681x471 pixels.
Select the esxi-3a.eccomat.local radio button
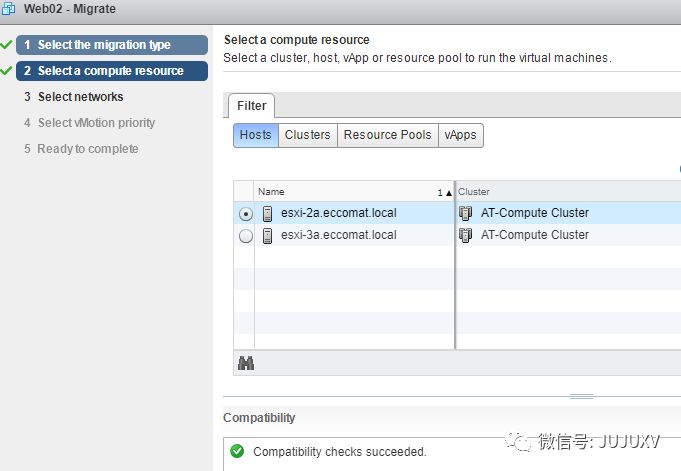(246, 236)
